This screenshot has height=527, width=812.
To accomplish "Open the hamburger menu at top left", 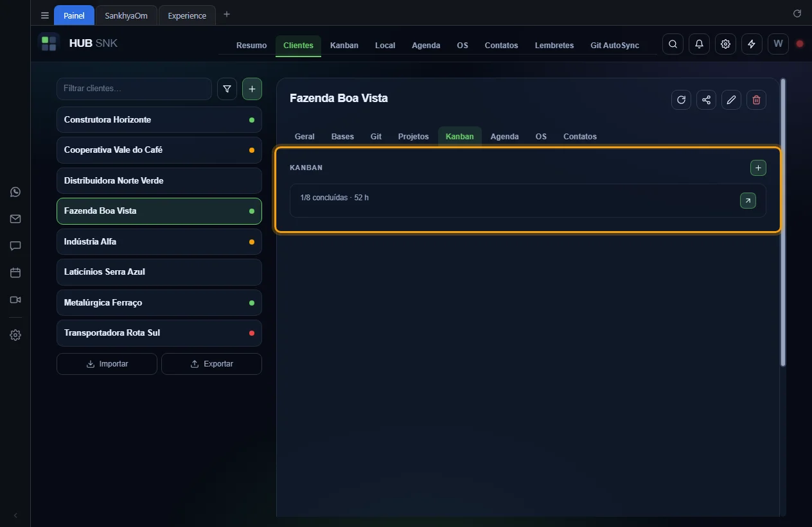I will [44, 15].
